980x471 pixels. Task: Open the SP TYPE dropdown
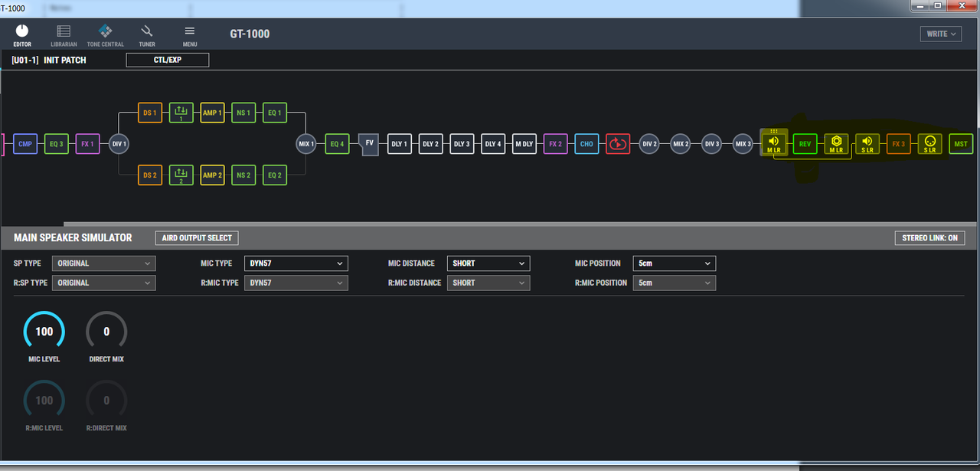pos(103,263)
